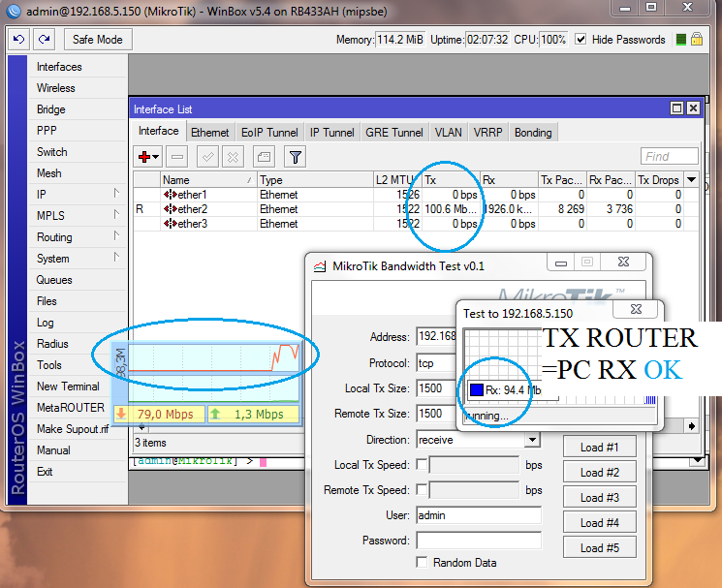Click the padlock icon in top bar
Image resolution: width=722 pixels, height=588 pixels.
(x=697, y=39)
